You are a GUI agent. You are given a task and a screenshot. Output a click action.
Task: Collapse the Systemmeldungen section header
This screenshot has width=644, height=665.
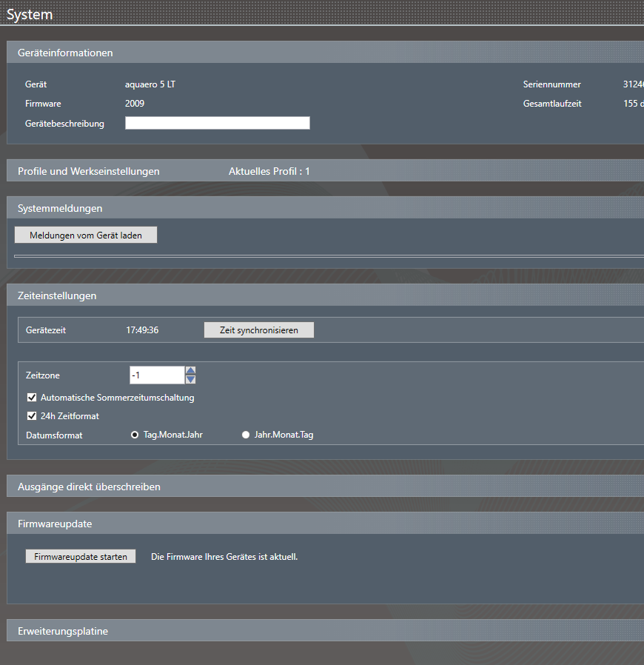tap(60, 208)
